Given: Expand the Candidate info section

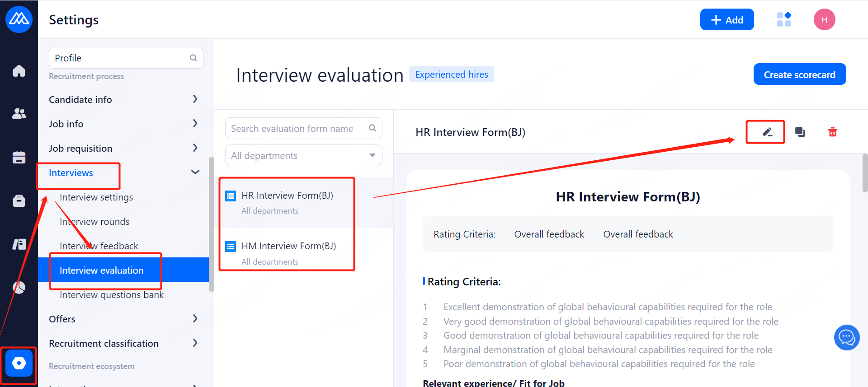Looking at the screenshot, I should pos(123,99).
